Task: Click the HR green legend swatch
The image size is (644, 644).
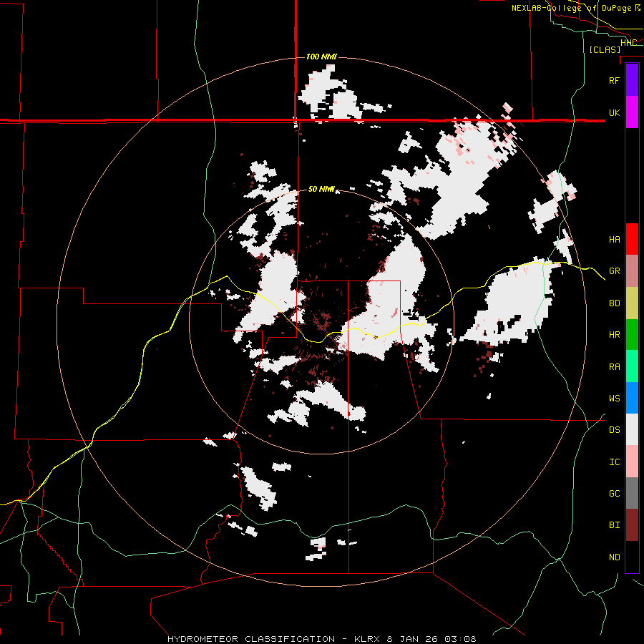Action: click(x=632, y=335)
